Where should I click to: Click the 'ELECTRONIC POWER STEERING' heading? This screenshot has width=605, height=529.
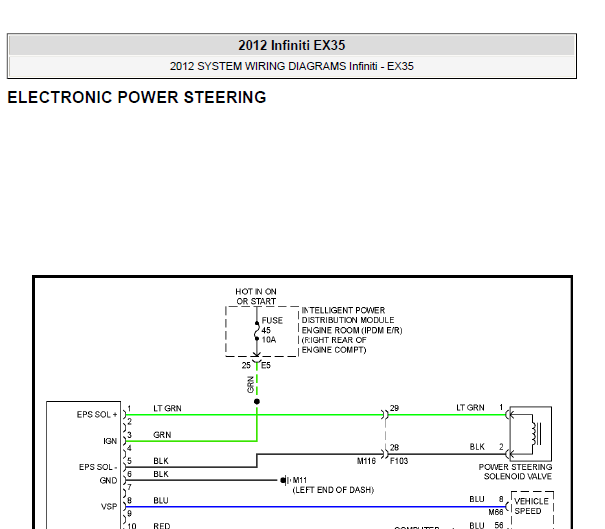137,97
